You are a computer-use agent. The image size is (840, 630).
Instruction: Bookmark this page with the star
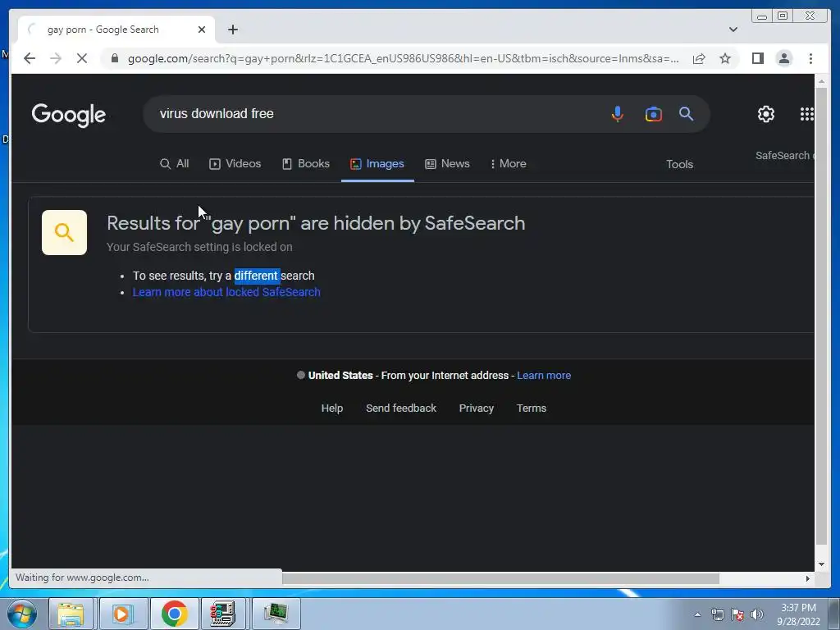725,58
